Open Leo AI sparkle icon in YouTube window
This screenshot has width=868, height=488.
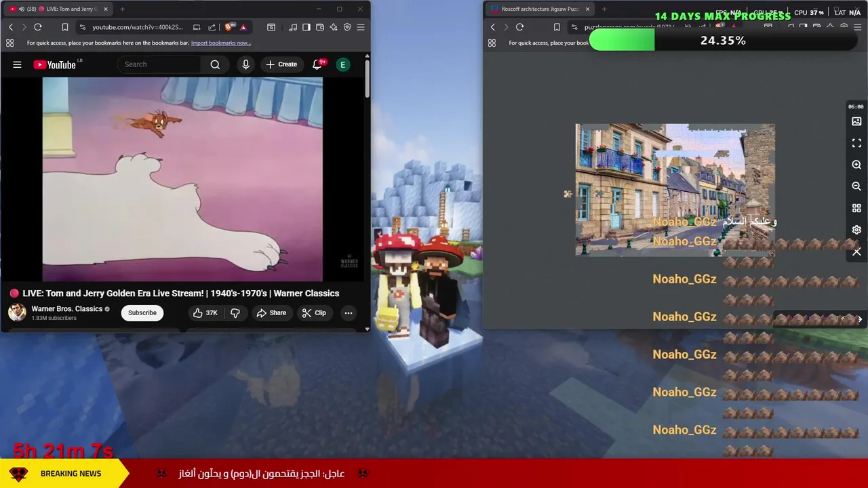[x=334, y=27]
